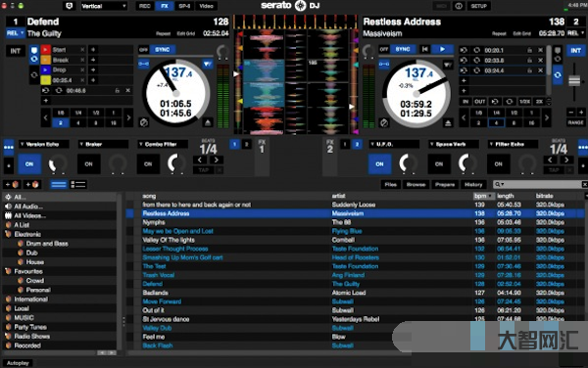Open the REC panel tab
This screenshot has height=368, width=588.
145,6
